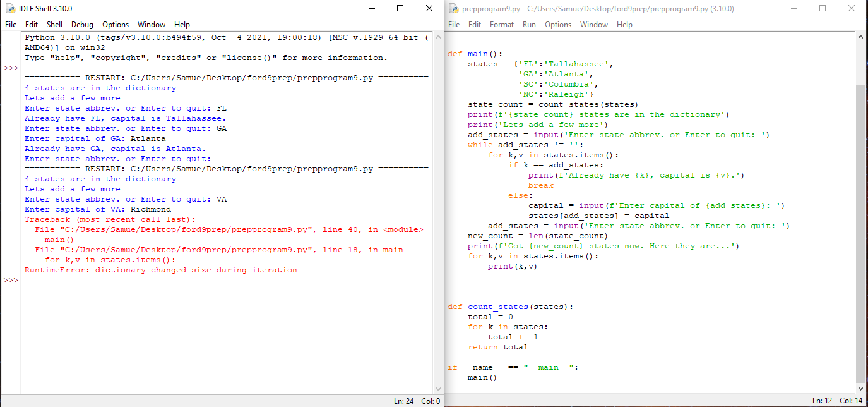
Task: Click the editor scrollbar up arrow
Action: point(859,37)
